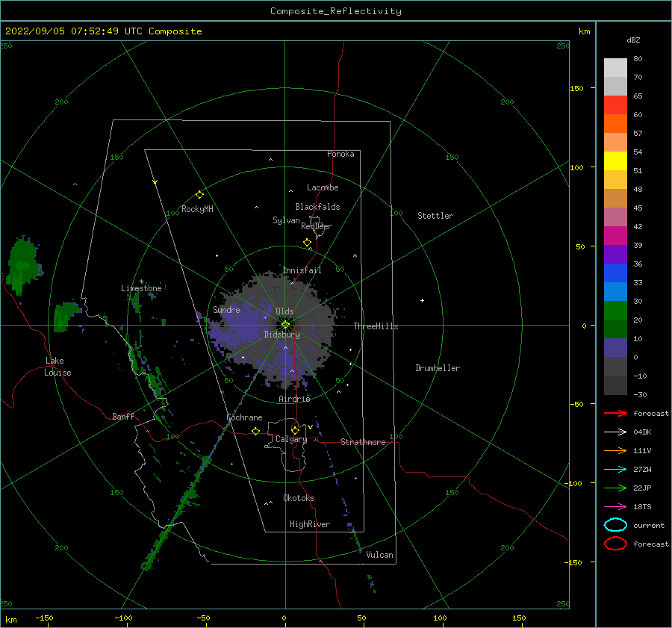Click the Blackfalds city label
This screenshot has width=672, height=628.
coord(317,207)
